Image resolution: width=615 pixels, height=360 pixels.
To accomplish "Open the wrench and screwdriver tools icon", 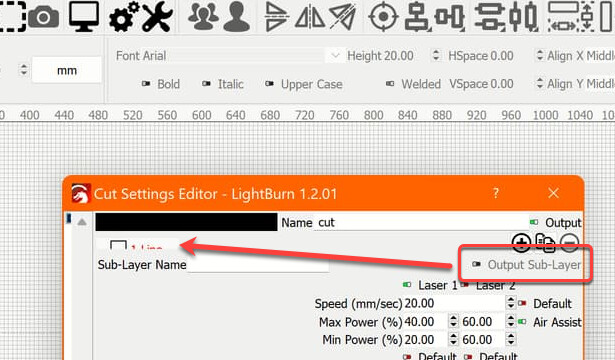I will point(158,16).
